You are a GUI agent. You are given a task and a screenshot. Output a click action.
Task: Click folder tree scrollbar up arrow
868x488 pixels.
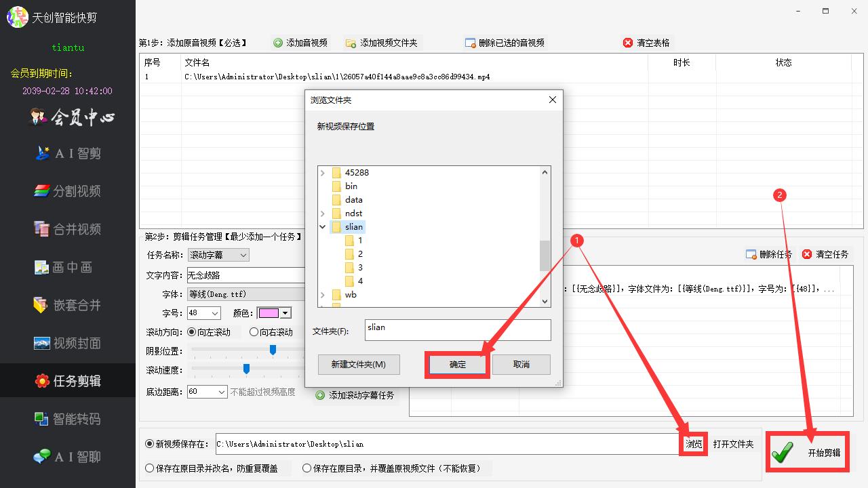pyautogui.click(x=545, y=172)
